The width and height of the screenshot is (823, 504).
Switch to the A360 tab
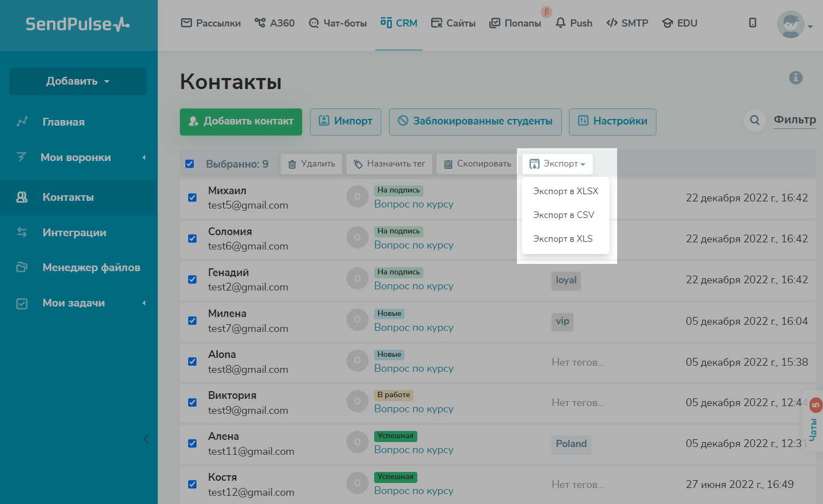(275, 23)
